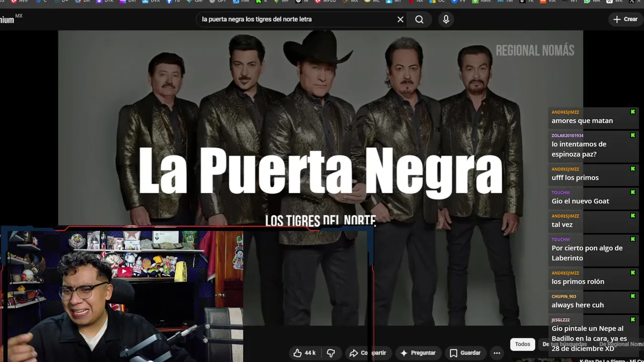Viewport: 644px width, 362px height.
Task: Open the 'K-Paz De La Sierra' suggested video title
Action: [611, 360]
